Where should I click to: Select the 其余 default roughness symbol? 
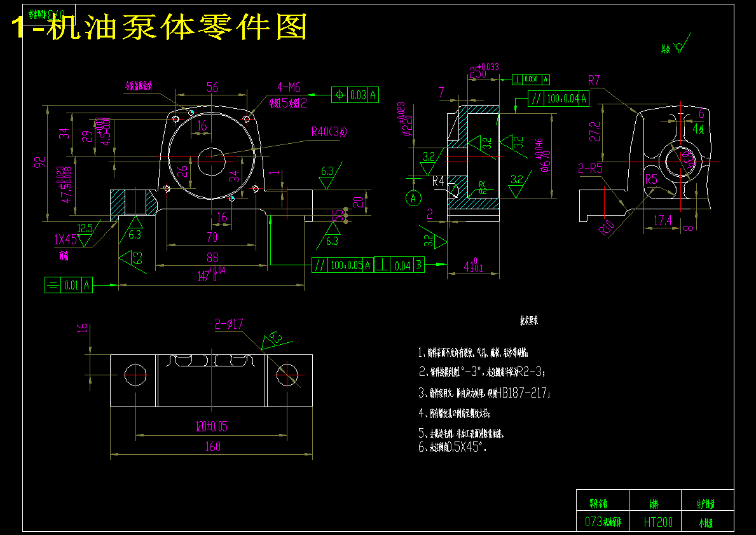pos(675,45)
